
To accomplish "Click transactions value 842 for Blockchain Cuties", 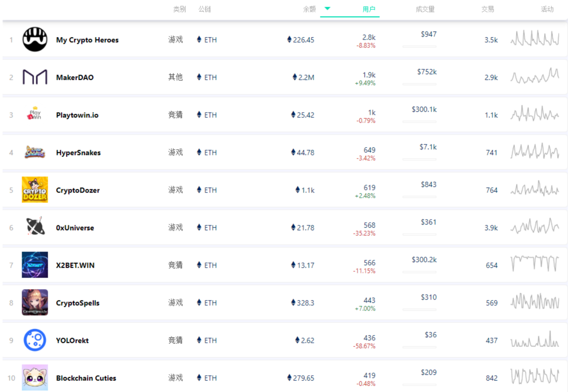I will coord(492,378).
